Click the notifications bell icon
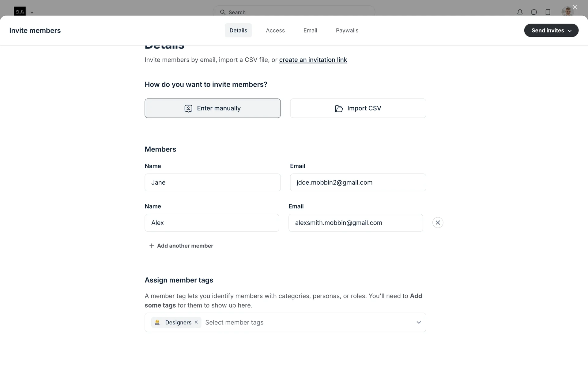This screenshot has height=368, width=588. pyautogui.click(x=520, y=12)
